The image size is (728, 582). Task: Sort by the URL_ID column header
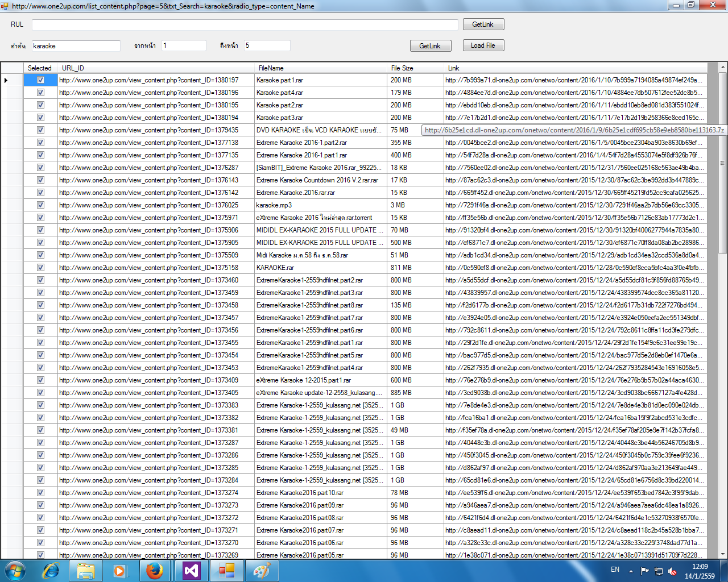(x=156, y=68)
